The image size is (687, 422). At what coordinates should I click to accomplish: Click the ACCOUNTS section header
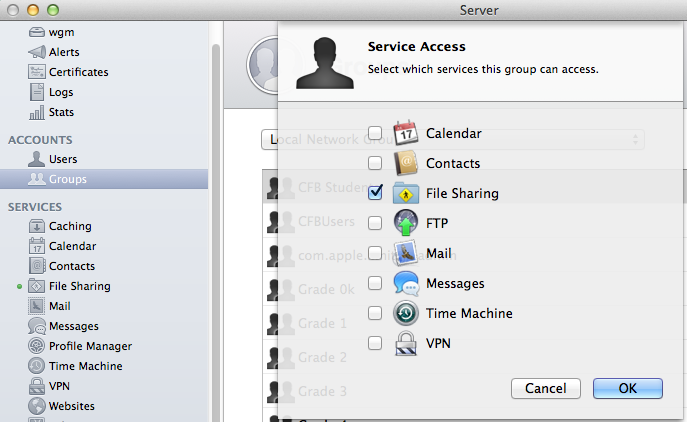(x=40, y=140)
